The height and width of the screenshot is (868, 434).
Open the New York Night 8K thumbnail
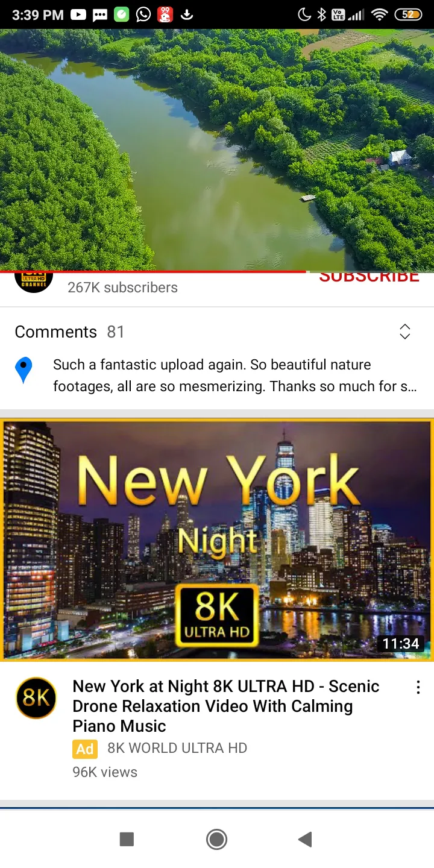point(217,540)
